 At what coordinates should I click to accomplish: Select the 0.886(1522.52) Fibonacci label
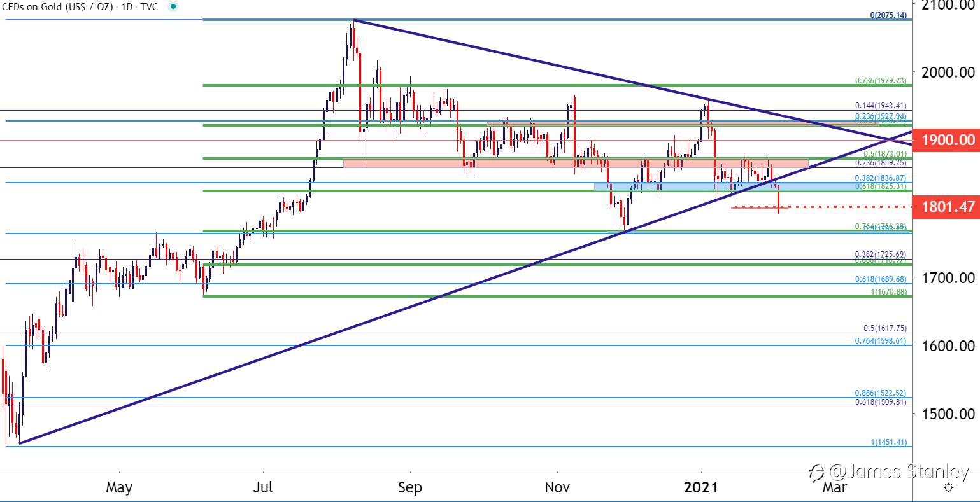click(x=880, y=393)
